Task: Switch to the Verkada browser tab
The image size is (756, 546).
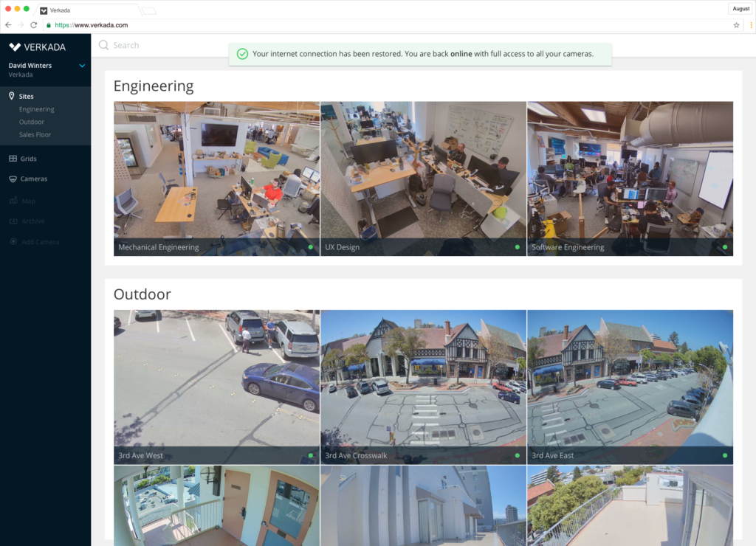Action: pyautogui.click(x=89, y=10)
